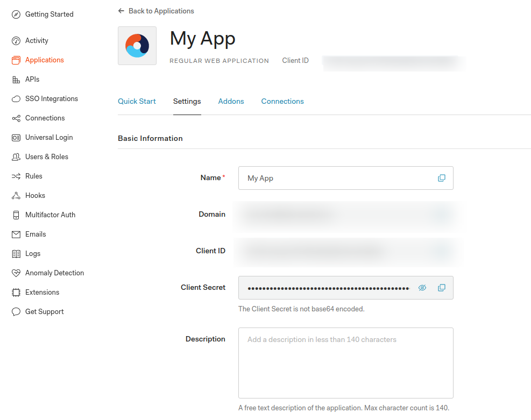
Task: Click the Rules shuffle-arrows icon
Action: pyautogui.click(x=16, y=176)
